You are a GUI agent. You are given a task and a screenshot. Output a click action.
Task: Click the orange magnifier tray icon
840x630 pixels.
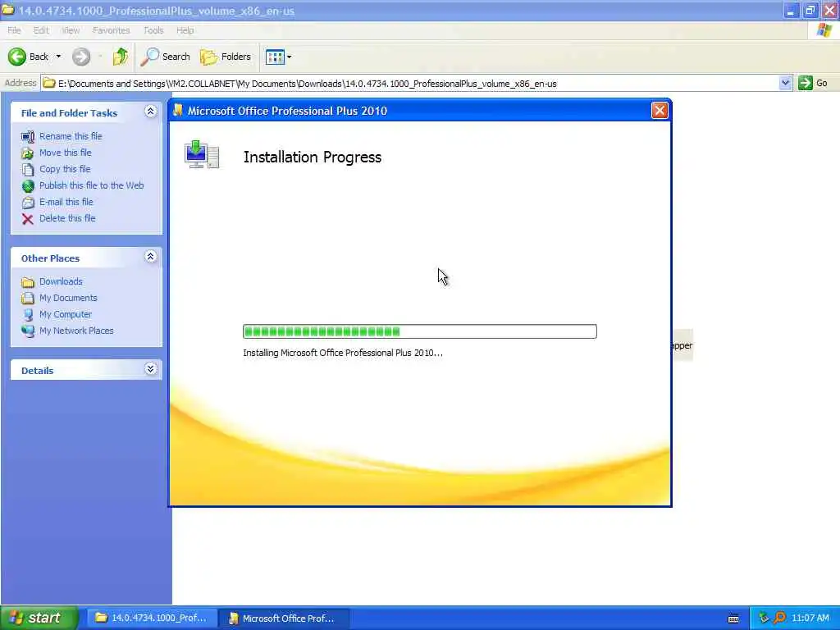(x=779, y=619)
